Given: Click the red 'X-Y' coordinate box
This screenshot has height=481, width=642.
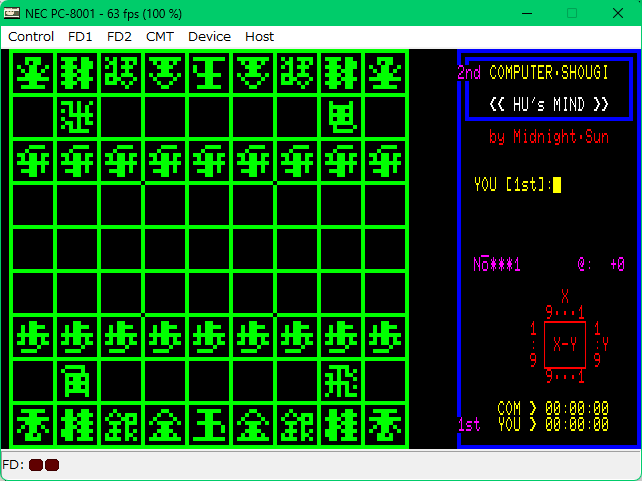Looking at the screenshot, I should (x=565, y=345).
